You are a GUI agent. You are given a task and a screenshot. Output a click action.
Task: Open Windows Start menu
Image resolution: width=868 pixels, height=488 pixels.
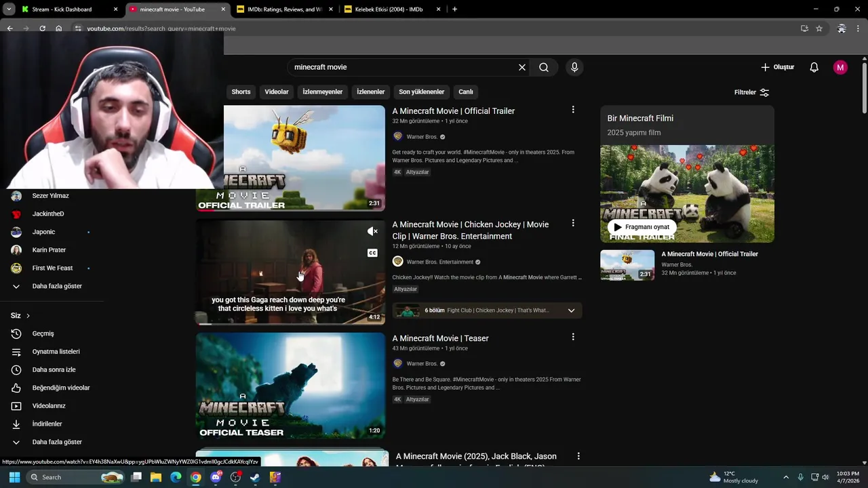[14, 477]
